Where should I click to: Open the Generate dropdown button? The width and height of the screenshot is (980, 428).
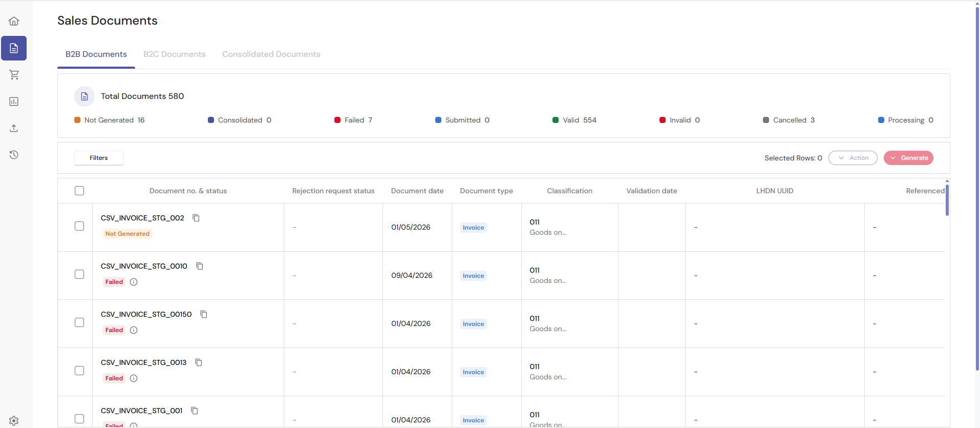click(x=908, y=158)
